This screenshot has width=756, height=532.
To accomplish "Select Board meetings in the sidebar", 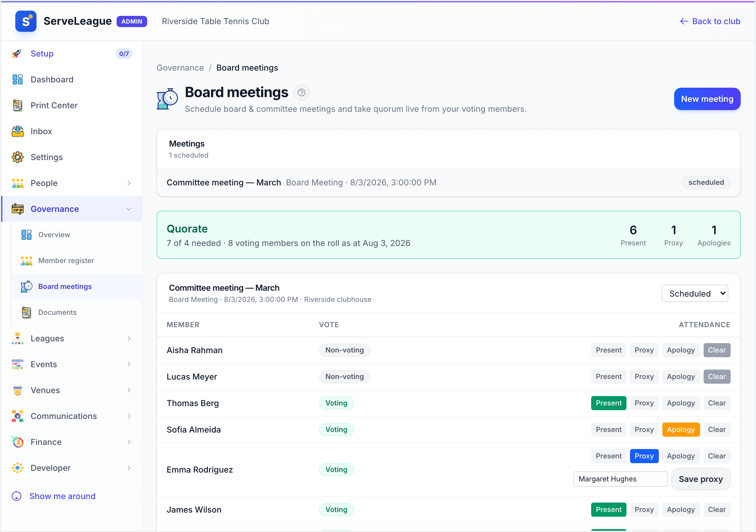I will [x=76, y=286].
